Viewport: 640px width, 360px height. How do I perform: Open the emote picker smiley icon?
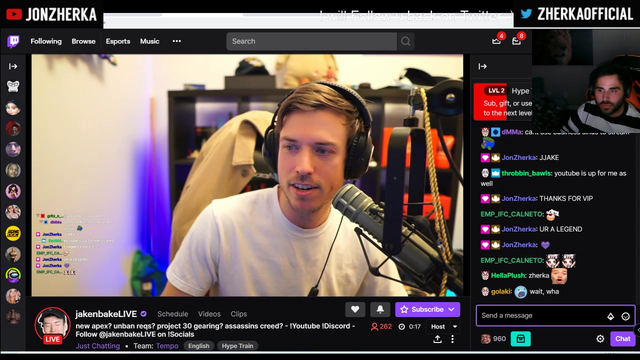pyautogui.click(x=625, y=316)
